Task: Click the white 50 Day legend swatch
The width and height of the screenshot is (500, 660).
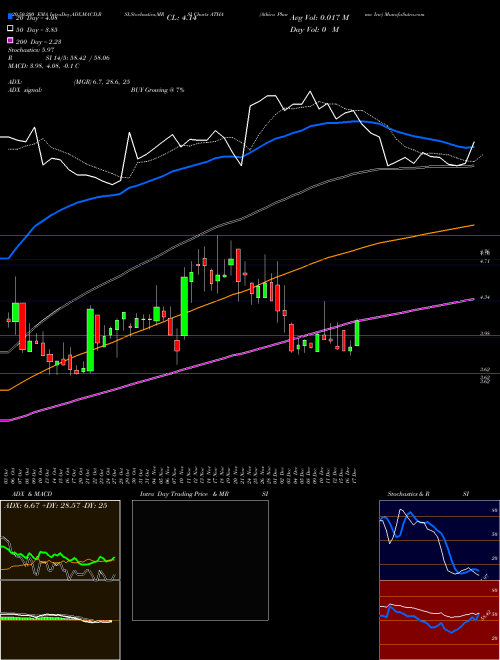Action: [10, 29]
